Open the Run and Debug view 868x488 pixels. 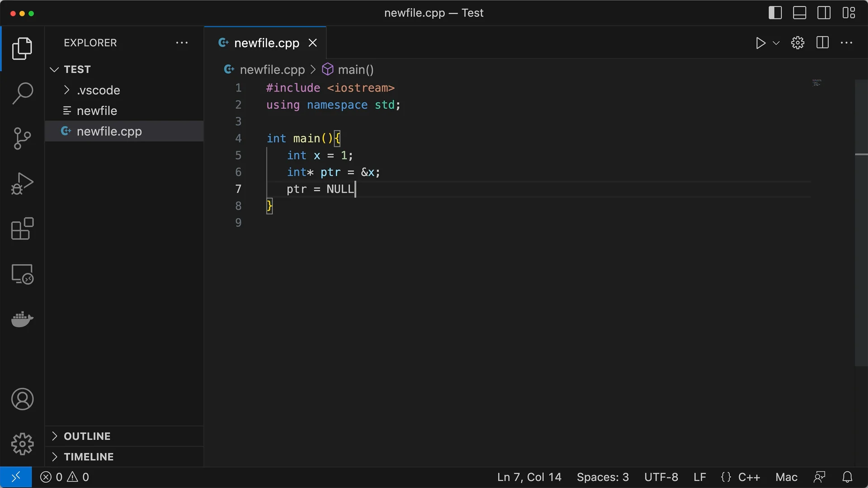point(22,183)
